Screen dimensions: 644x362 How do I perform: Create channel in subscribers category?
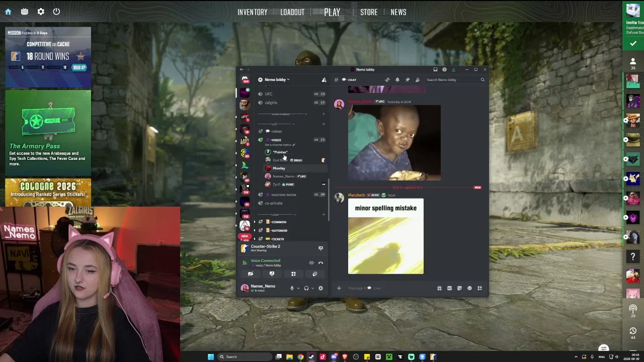[324, 114]
